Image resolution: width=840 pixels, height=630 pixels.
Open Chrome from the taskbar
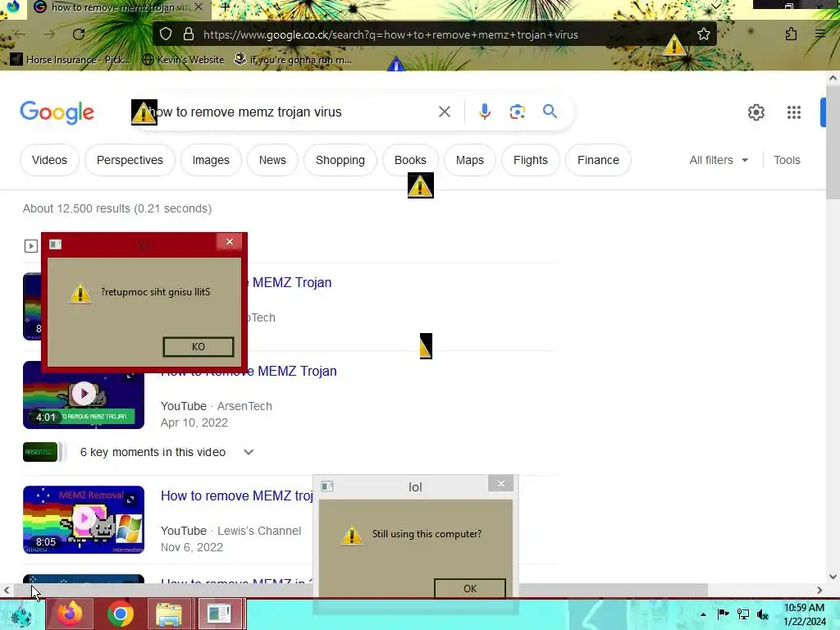click(x=120, y=614)
